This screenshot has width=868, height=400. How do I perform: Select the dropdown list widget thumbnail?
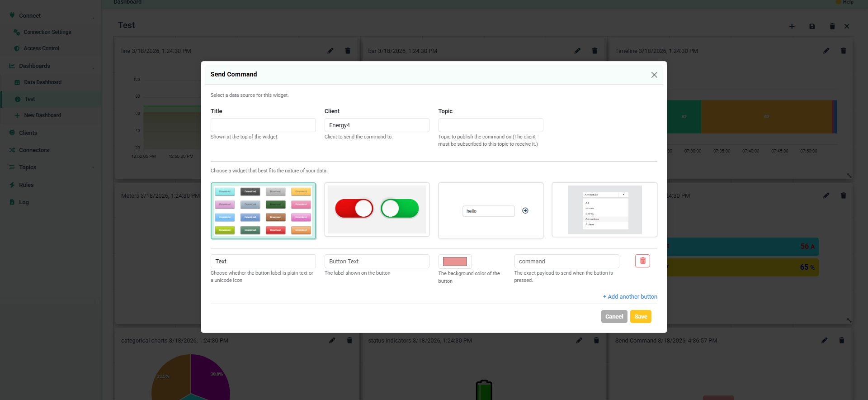pos(604,210)
